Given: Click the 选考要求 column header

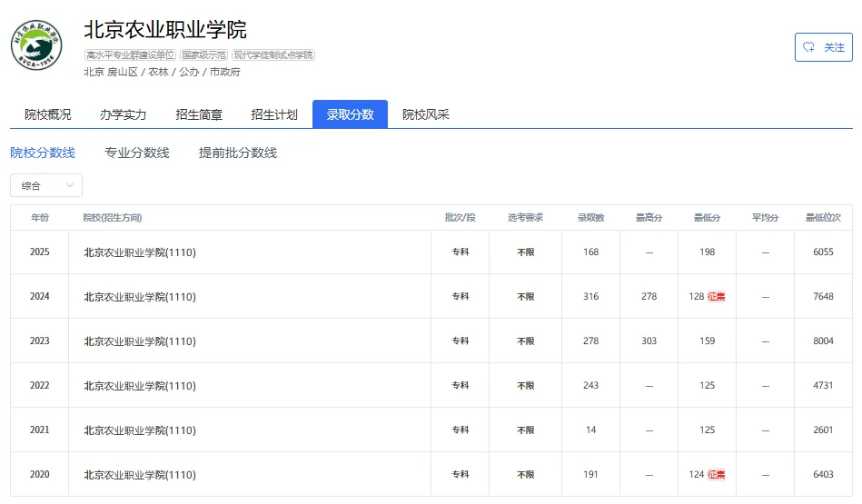Looking at the screenshot, I should [526, 218].
